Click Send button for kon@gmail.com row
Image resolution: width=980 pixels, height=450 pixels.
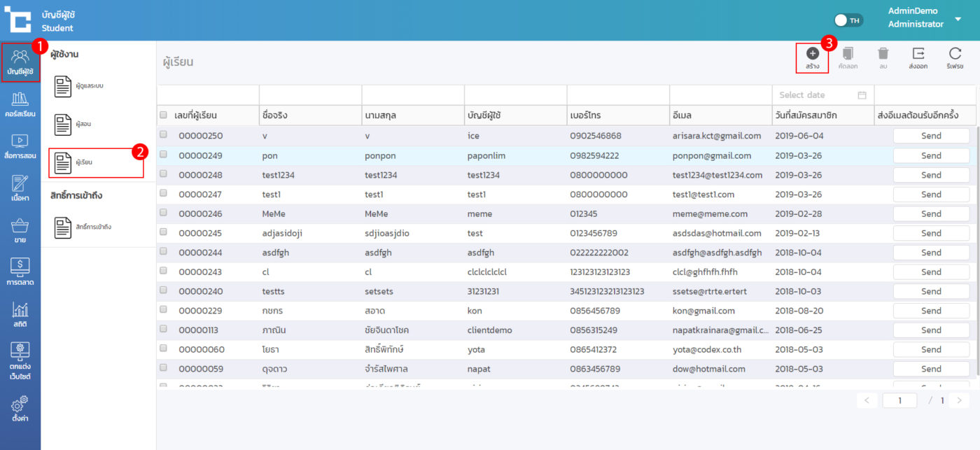pos(931,311)
